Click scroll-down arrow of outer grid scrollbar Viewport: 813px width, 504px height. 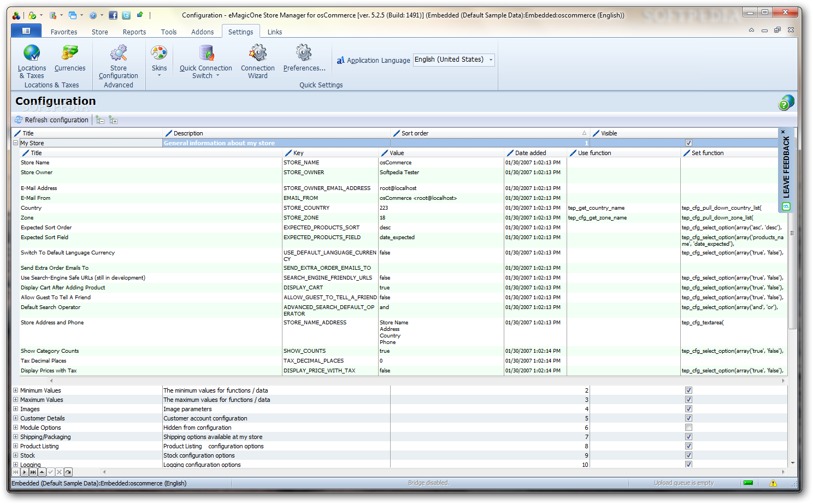click(x=792, y=463)
